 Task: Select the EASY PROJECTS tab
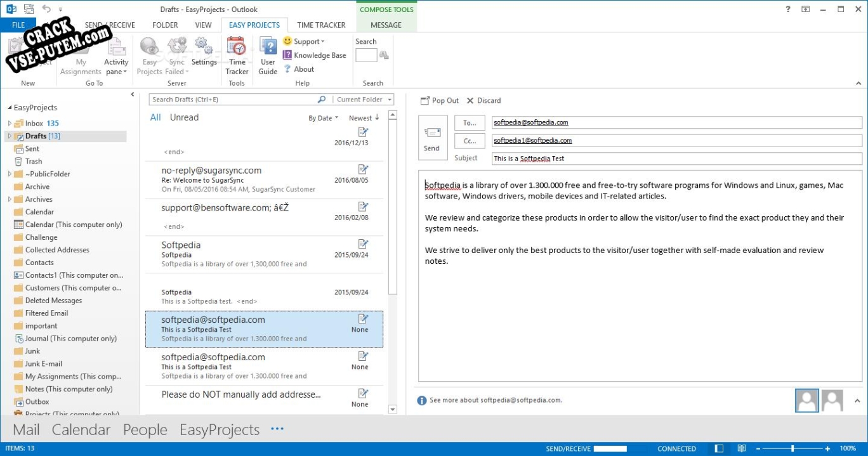tap(254, 25)
